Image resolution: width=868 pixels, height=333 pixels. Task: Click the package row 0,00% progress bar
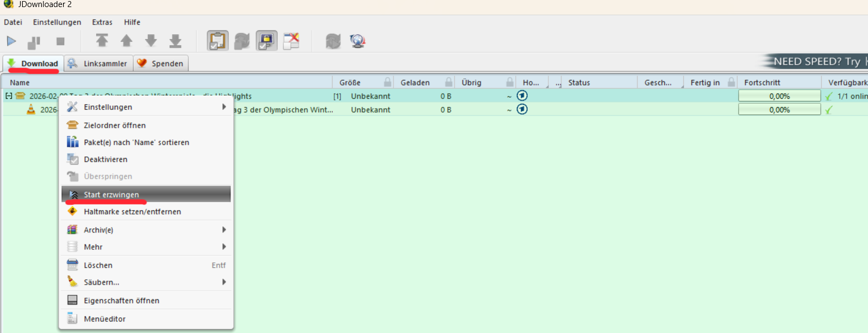tap(779, 96)
